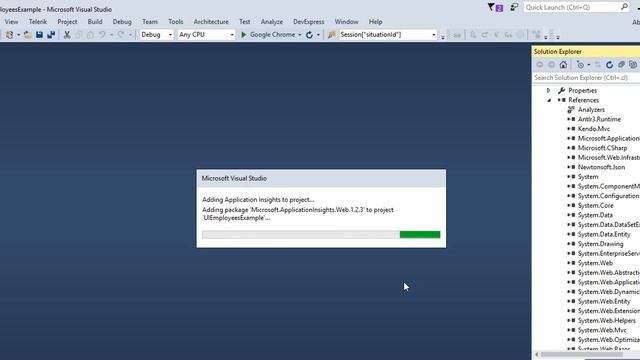
Task: Open the Architecture menu
Action: pos(211,22)
